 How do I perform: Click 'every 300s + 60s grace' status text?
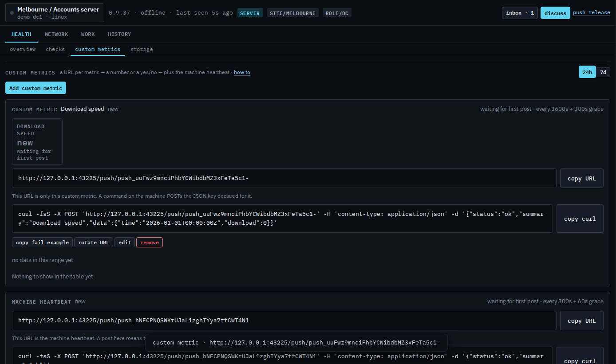[573, 301]
